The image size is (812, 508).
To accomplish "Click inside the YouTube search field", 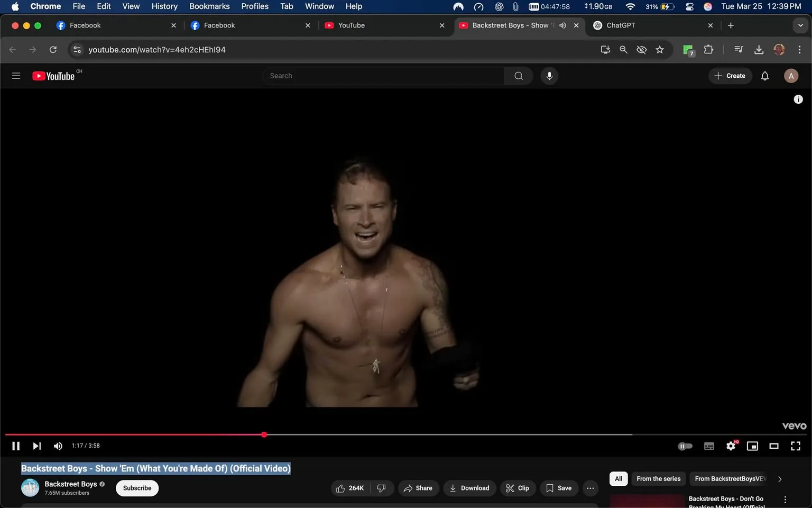I will coord(383,76).
